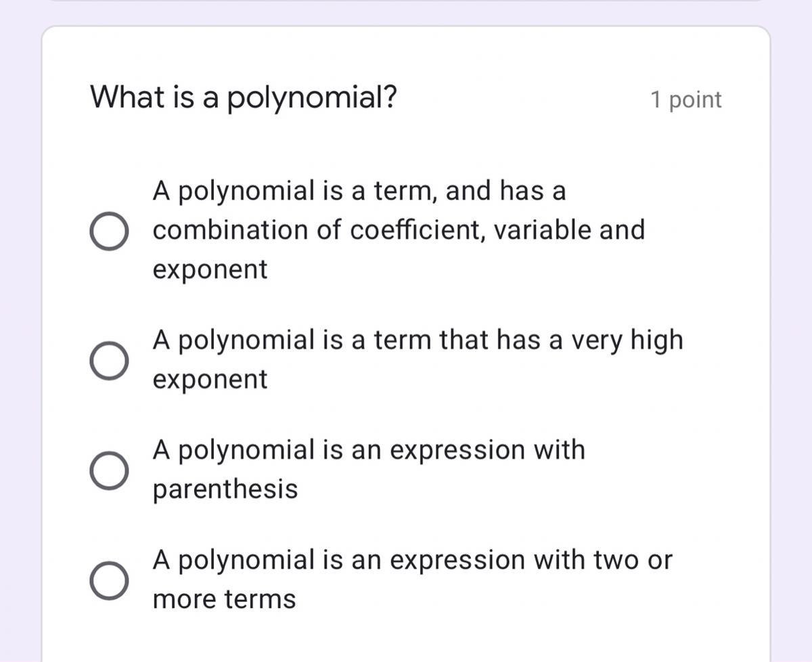Image resolution: width=812 pixels, height=662 pixels.
Task: Click the word "exponent" under the first option
Action: tap(210, 269)
